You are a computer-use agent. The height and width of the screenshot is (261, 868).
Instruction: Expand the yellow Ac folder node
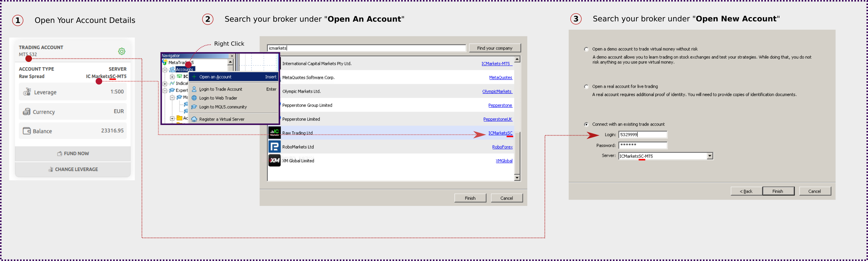point(172,119)
